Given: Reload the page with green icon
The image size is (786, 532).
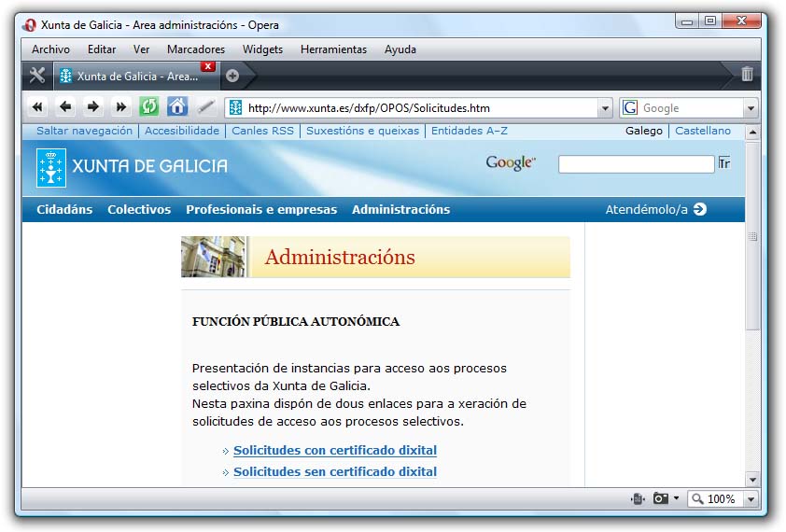Looking at the screenshot, I should (x=148, y=106).
